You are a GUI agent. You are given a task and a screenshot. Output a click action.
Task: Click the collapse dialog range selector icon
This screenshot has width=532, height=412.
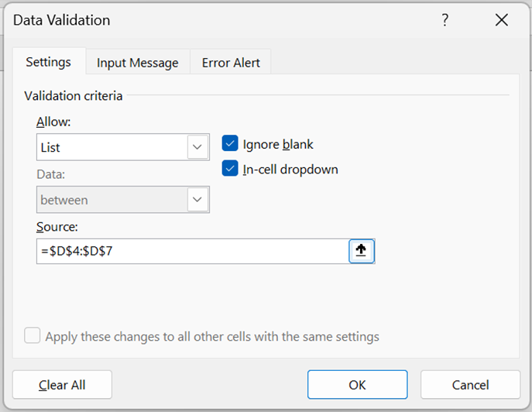362,251
